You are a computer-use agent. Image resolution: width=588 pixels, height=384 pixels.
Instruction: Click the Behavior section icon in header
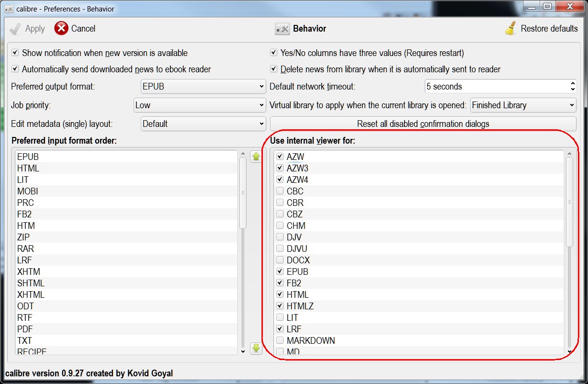[282, 29]
